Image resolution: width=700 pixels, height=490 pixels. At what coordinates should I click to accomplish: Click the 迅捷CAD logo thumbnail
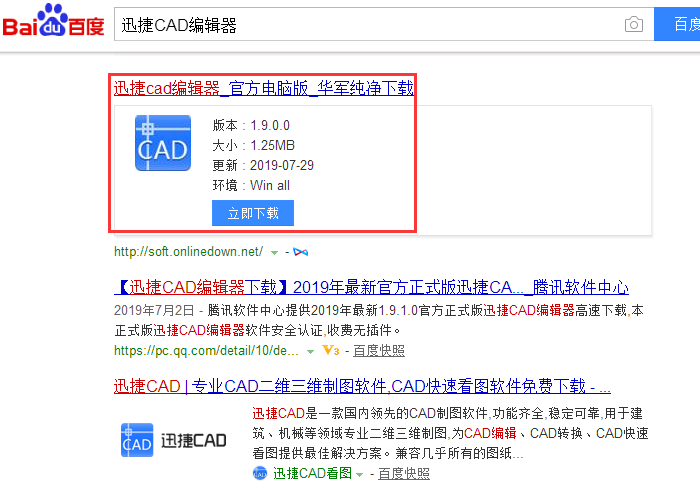click(173, 440)
